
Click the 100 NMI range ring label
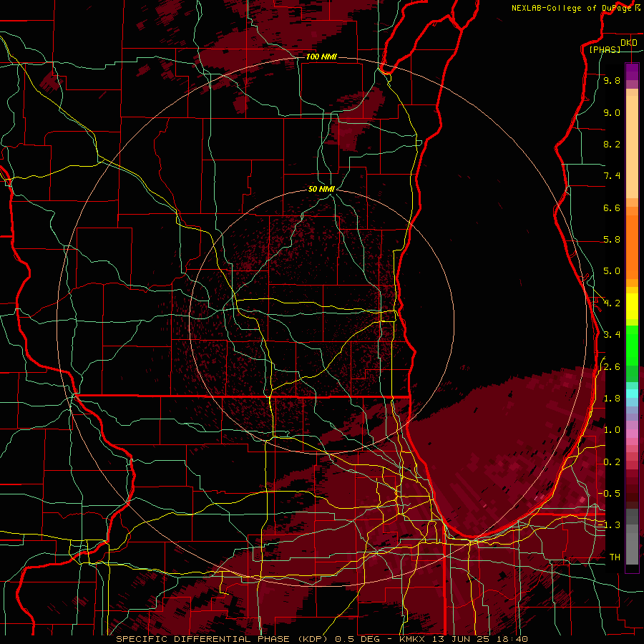321,57
